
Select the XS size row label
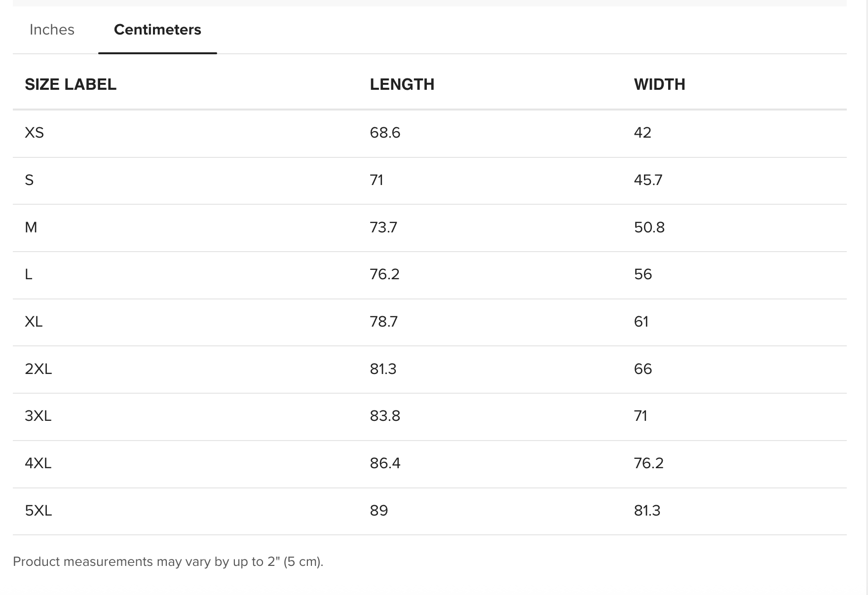tap(35, 133)
